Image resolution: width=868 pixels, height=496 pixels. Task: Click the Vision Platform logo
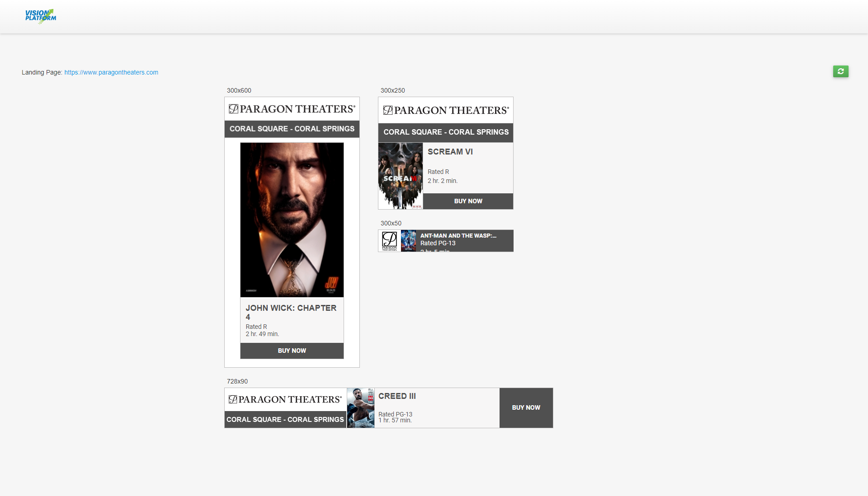(x=41, y=16)
